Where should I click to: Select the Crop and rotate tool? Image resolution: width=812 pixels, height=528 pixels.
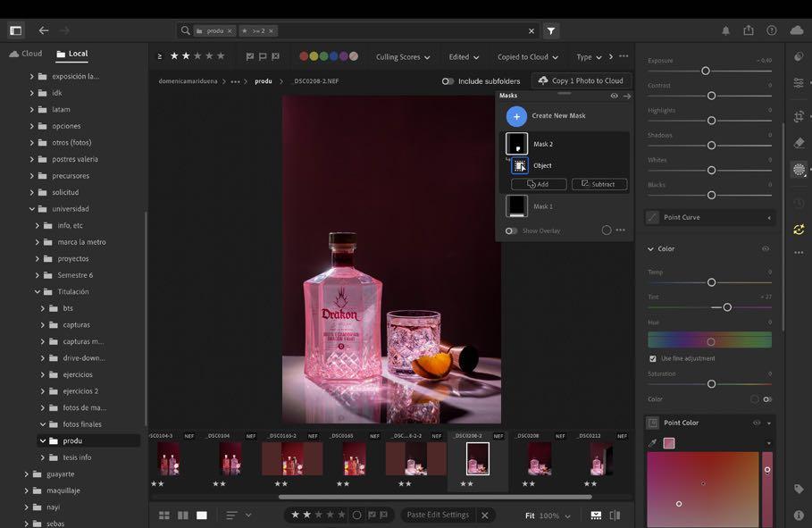pos(799,116)
